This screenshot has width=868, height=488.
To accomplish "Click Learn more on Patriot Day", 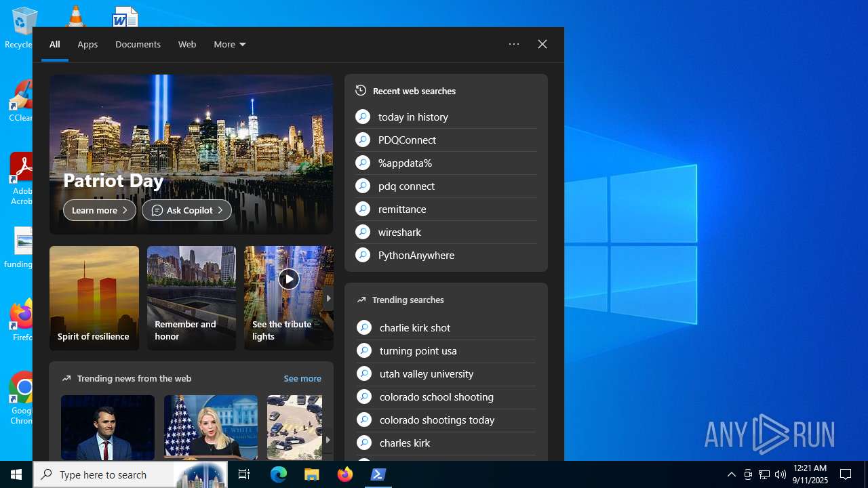I will point(100,210).
